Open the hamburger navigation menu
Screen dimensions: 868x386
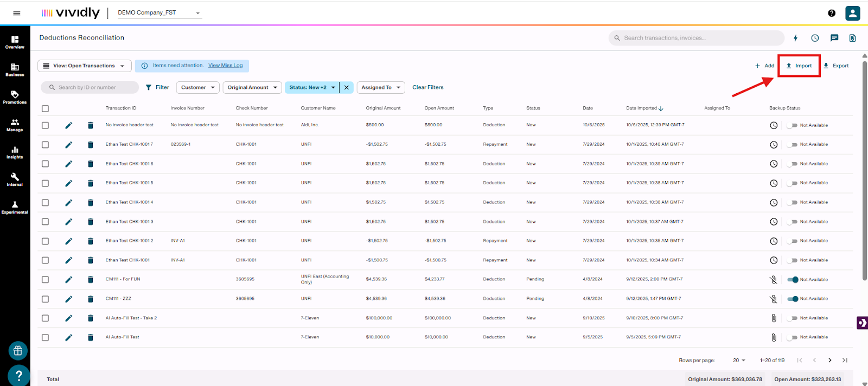17,13
